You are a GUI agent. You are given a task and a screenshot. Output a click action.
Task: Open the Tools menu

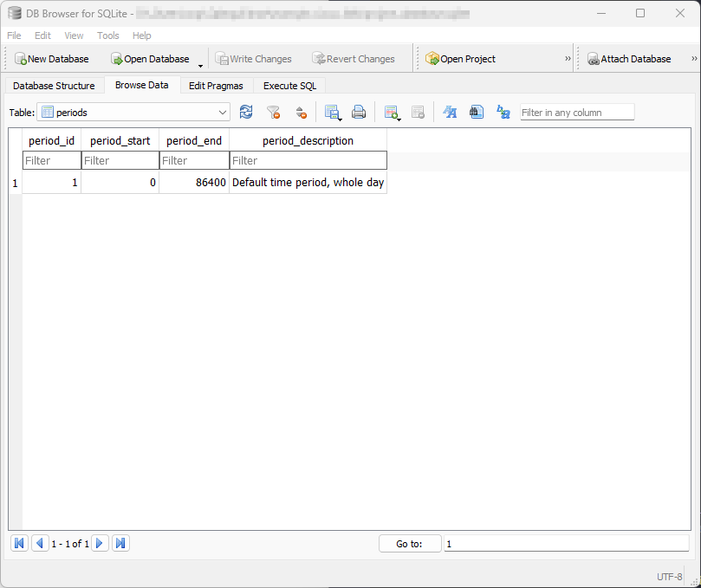click(x=108, y=36)
